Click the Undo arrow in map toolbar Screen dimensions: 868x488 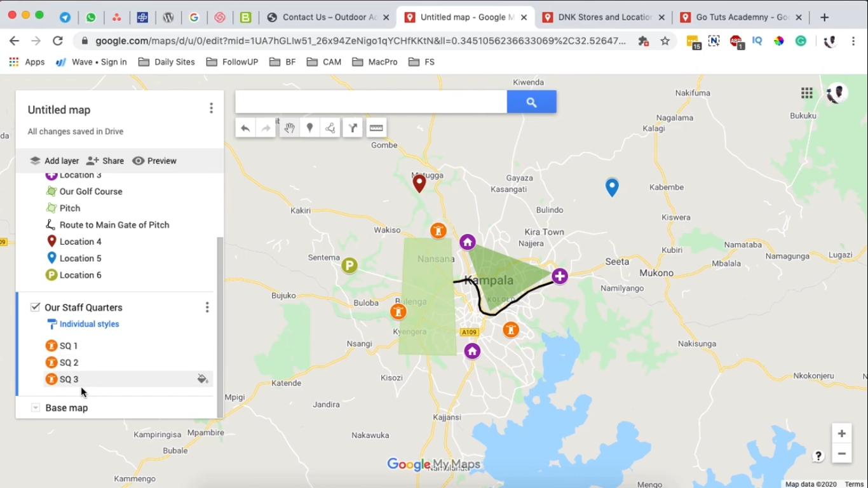tap(245, 128)
